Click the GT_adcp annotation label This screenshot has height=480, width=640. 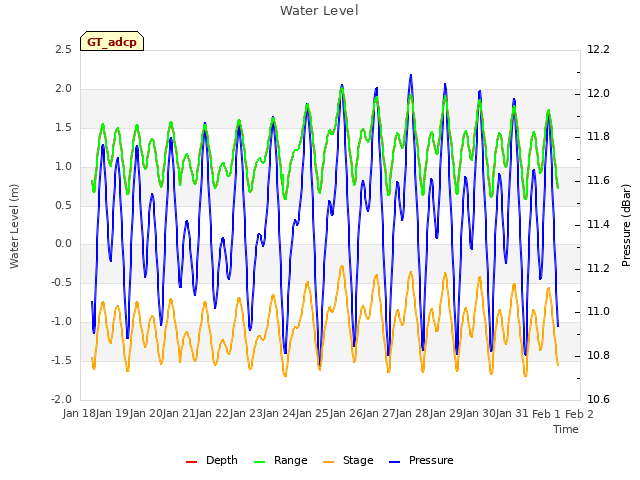pos(112,42)
